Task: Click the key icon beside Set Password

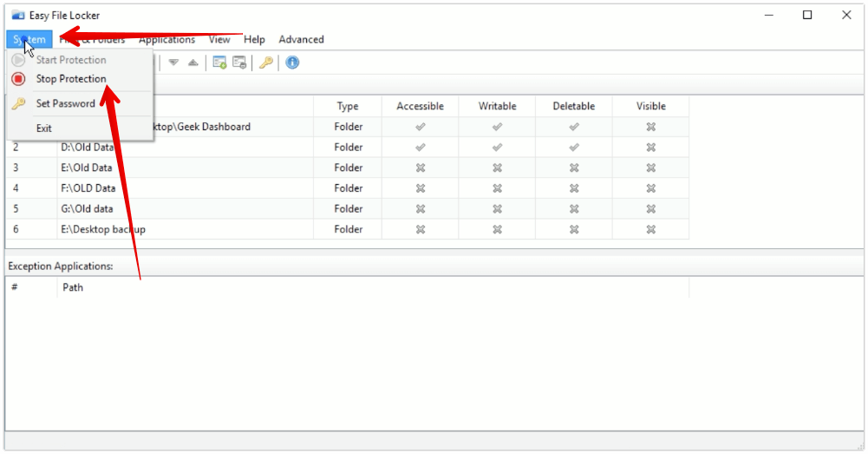Action: pos(19,103)
